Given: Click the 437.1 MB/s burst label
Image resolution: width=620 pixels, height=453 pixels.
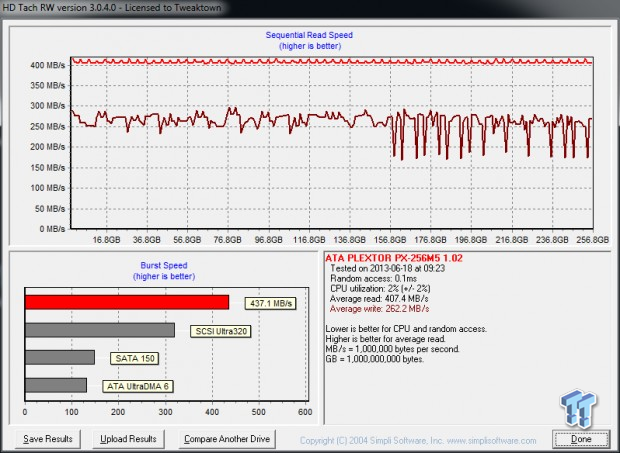Looking at the screenshot, I should [x=270, y=304].
